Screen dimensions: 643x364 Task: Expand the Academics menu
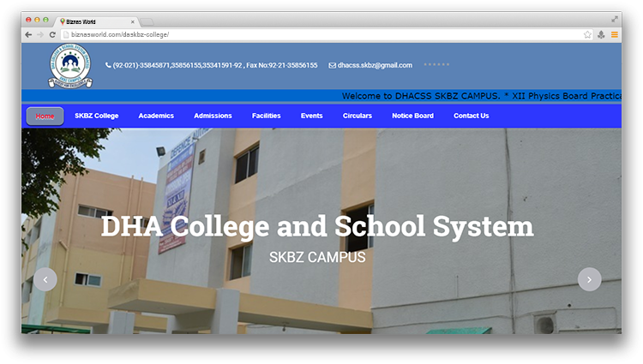coord(156,116)
